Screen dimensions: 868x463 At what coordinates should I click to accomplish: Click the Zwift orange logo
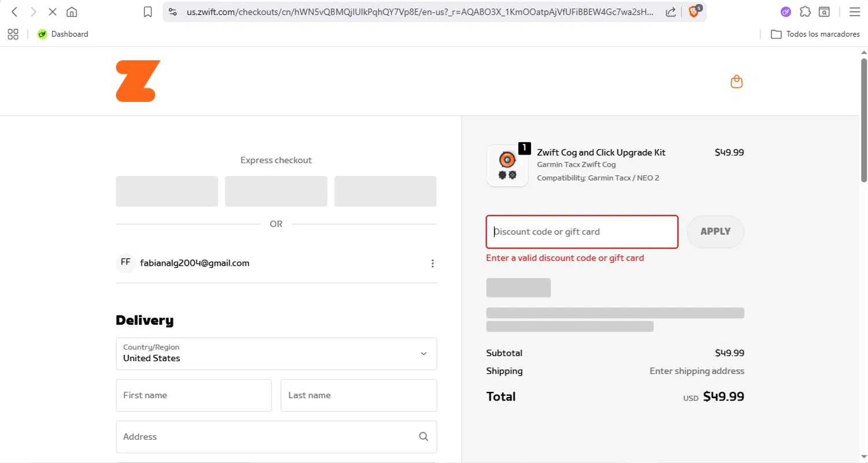click(138, 81)
